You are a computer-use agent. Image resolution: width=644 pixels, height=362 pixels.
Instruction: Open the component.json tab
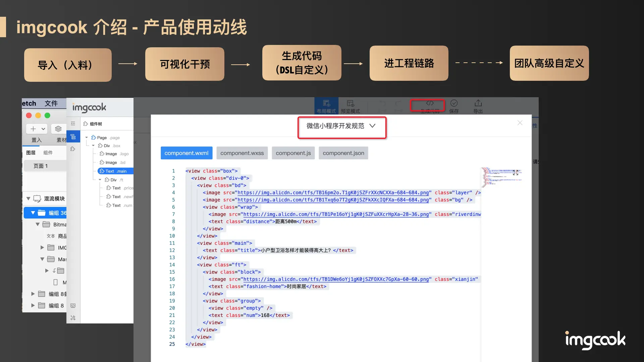click(x=343, y=153)
